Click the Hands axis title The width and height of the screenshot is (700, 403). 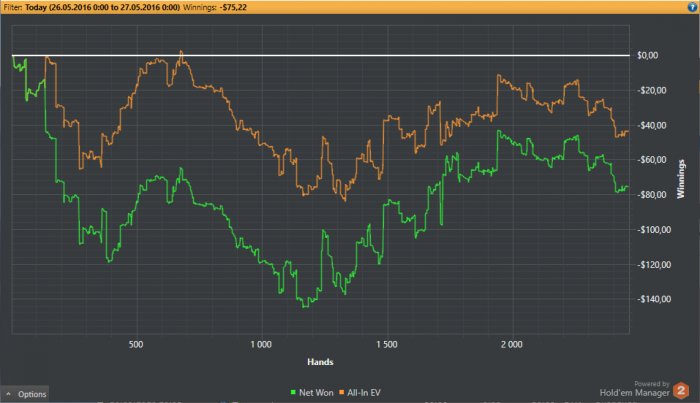click(320, 362)
